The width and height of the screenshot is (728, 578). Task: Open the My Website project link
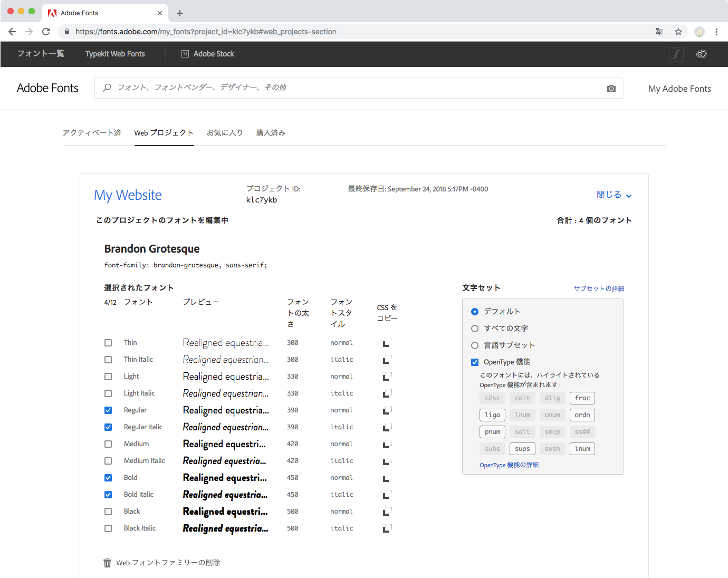click(128, 195)
